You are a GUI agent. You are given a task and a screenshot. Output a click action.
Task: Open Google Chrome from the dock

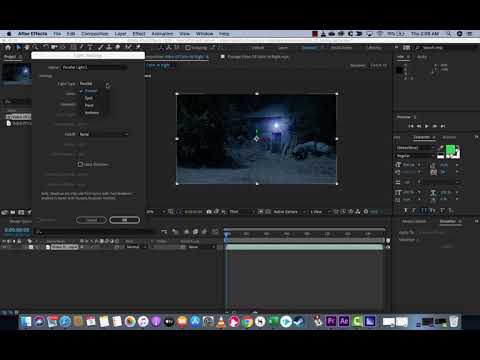click(x=247, y=322)
